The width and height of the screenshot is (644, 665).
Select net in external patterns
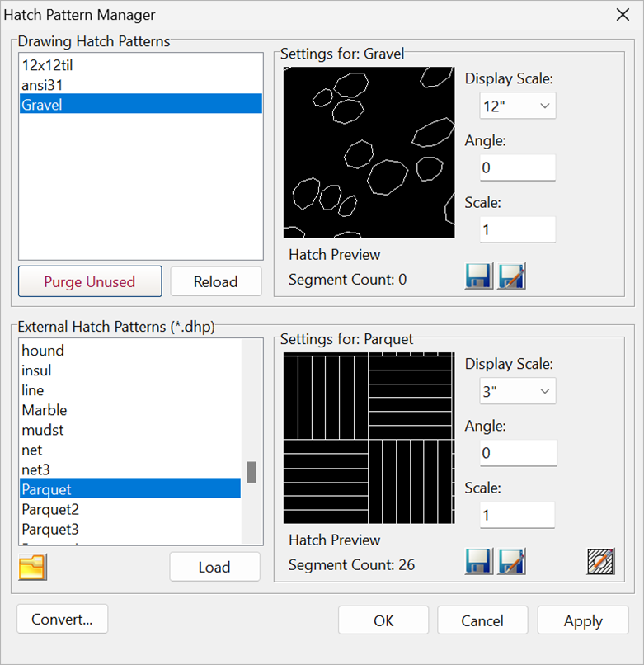click(130, 450)
